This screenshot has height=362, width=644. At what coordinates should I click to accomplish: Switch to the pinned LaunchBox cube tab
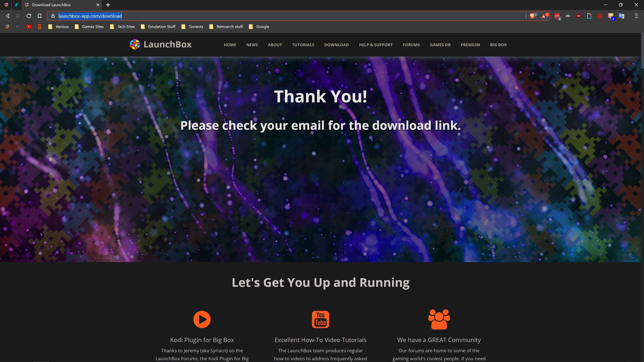(6, 5)
